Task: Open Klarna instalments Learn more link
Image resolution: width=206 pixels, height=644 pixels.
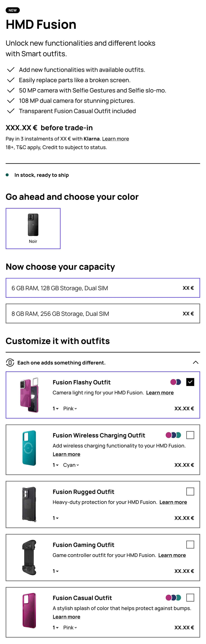Action: click(x=115, y=139)
